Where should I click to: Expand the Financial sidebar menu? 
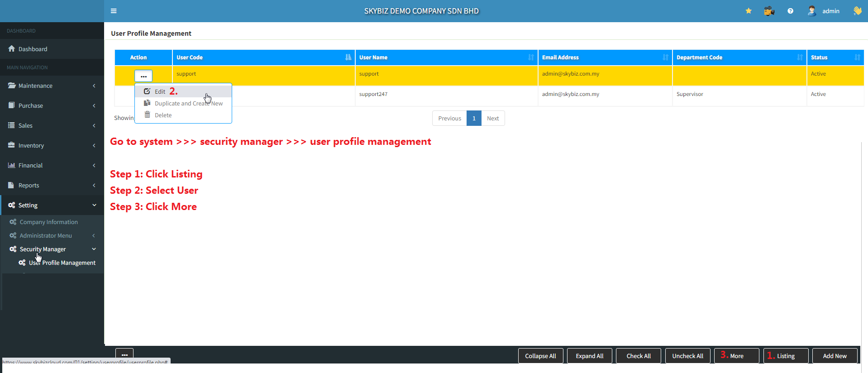[52, 165]
